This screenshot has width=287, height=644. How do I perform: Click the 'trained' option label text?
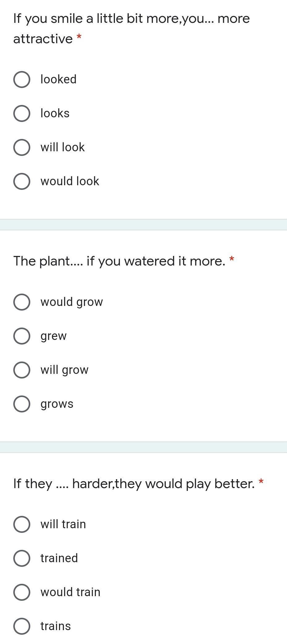(59, 558)
